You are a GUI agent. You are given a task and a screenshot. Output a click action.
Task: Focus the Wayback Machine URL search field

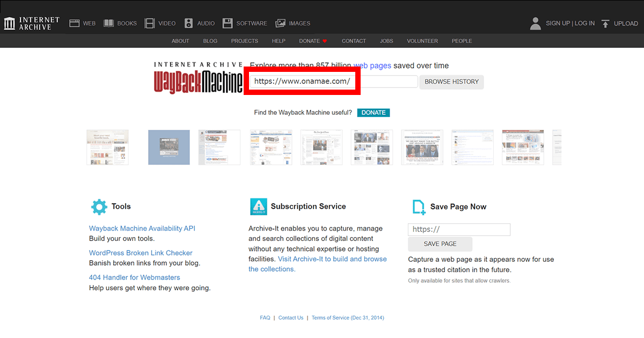(x=333, y=82)
